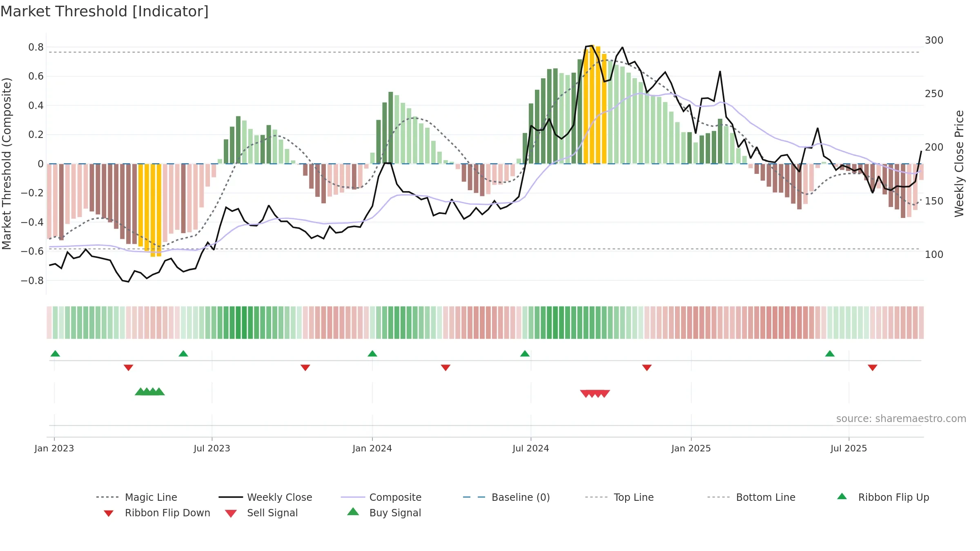980x551 pixels.
Task: Click the green Buy Signal legend triangle
Action: [353, 511]
